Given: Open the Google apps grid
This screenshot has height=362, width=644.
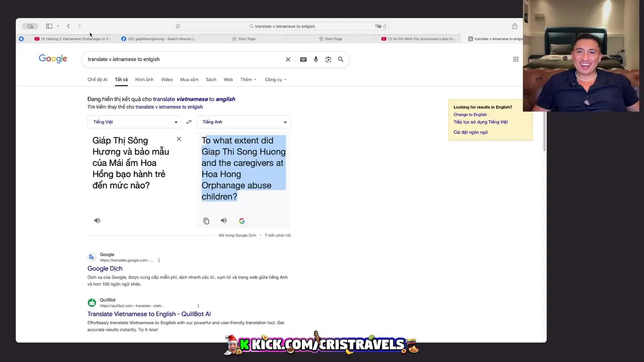Looking at the screenshot, I should [x=516, y=59].
